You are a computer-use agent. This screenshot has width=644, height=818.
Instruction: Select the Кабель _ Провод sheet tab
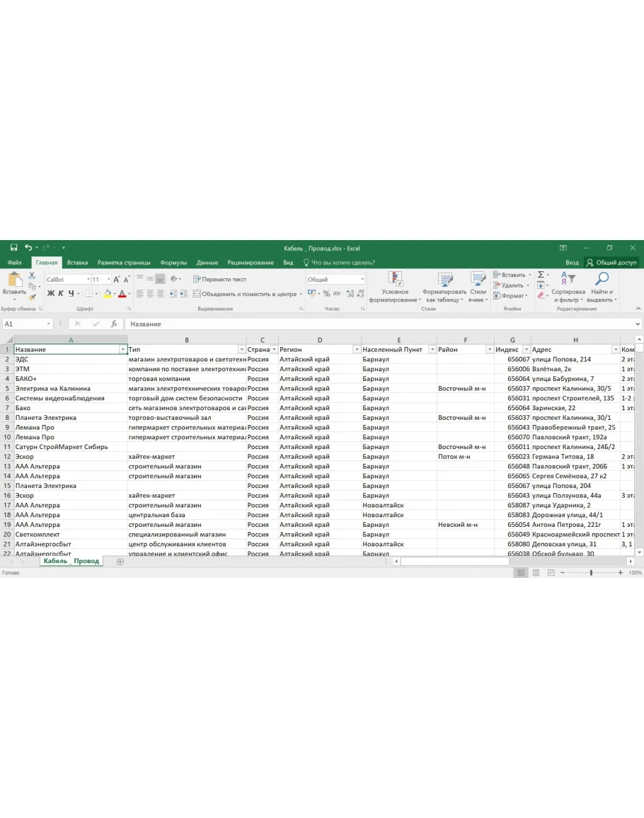point(71,562)
